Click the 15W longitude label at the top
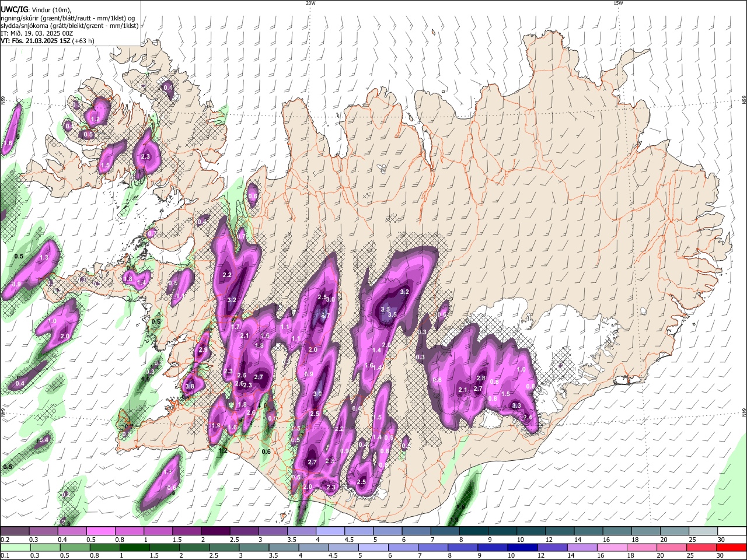The image size is (747, 560). click(x=618, y=3)
